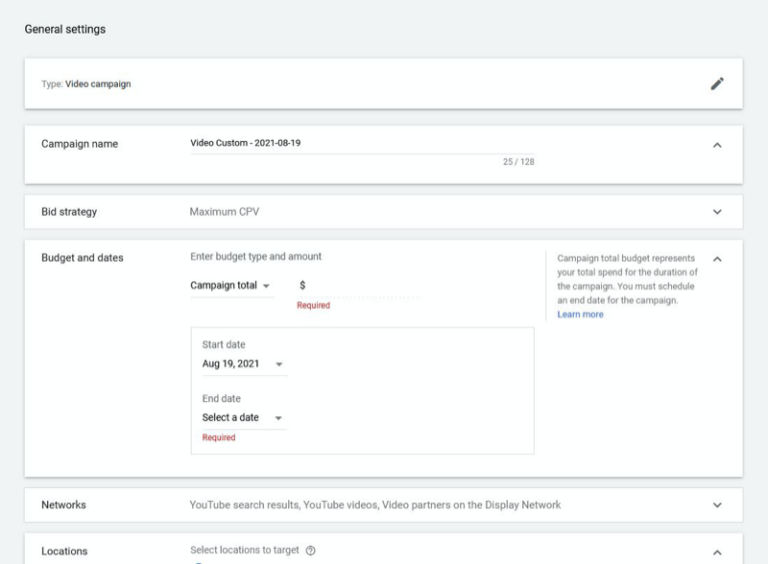The width and height of the screenshot is (768, 564).
Task: Click the Bid strategy section label
Action: pyautogui.click(x=69, y=212)
